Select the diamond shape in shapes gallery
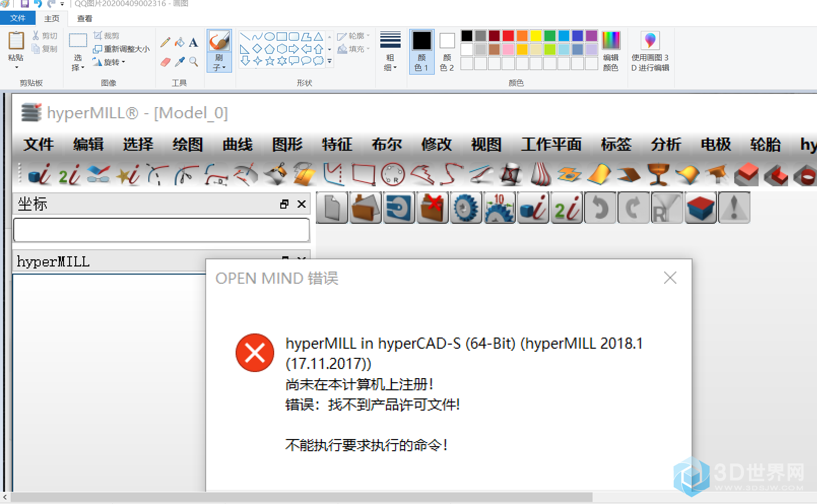817x504 pixels. [x=257, y=49]
